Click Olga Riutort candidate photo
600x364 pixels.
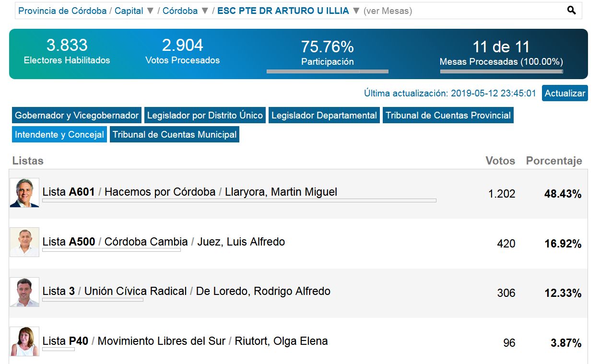pos(24,341)
